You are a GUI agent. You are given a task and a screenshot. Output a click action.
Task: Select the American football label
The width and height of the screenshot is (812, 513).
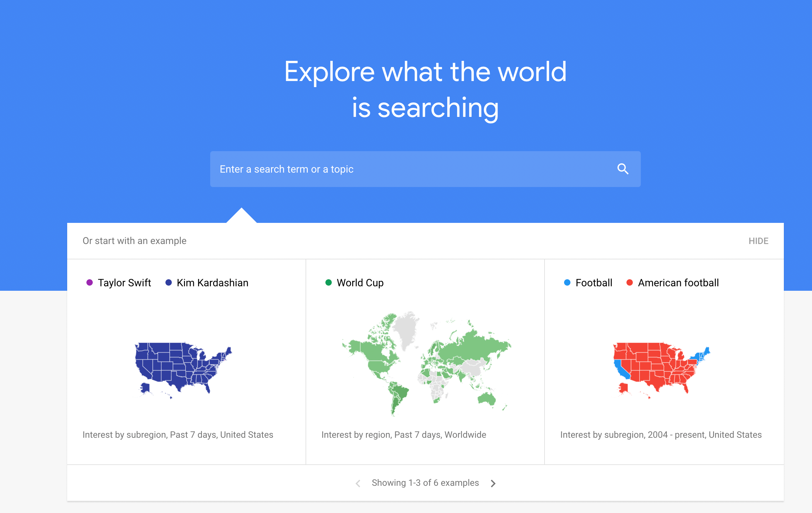pos(679,283)
